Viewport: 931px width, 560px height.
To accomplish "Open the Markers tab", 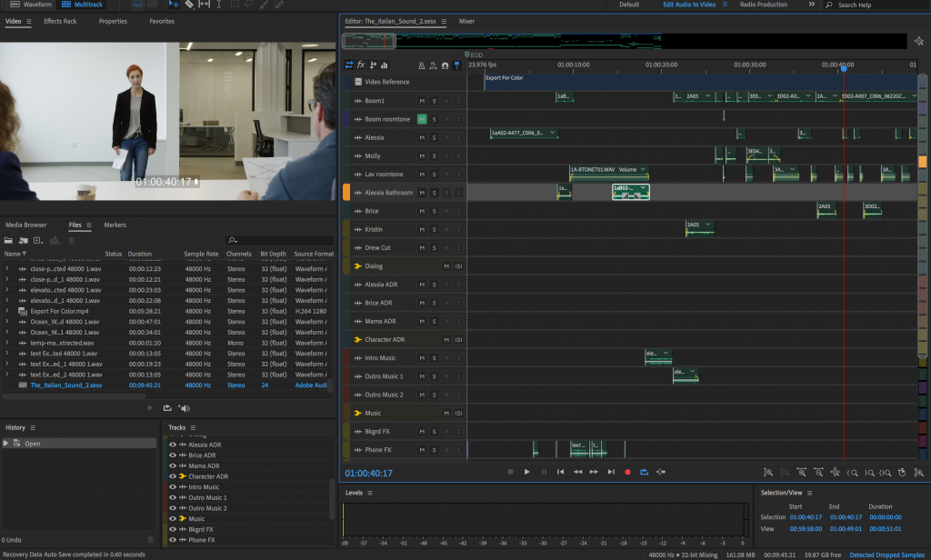I will click(x=115, y=225).
